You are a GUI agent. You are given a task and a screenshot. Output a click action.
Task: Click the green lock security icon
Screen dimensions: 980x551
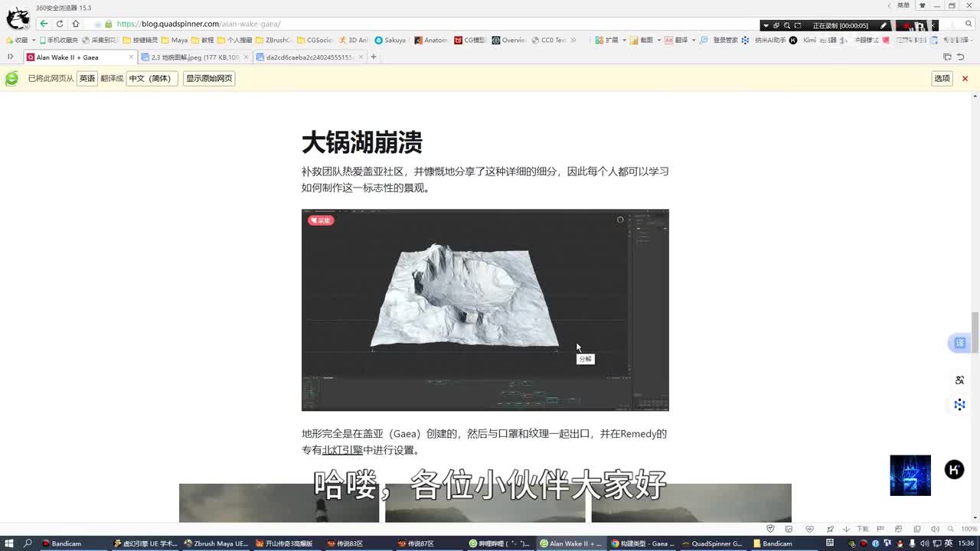point(109,24)
